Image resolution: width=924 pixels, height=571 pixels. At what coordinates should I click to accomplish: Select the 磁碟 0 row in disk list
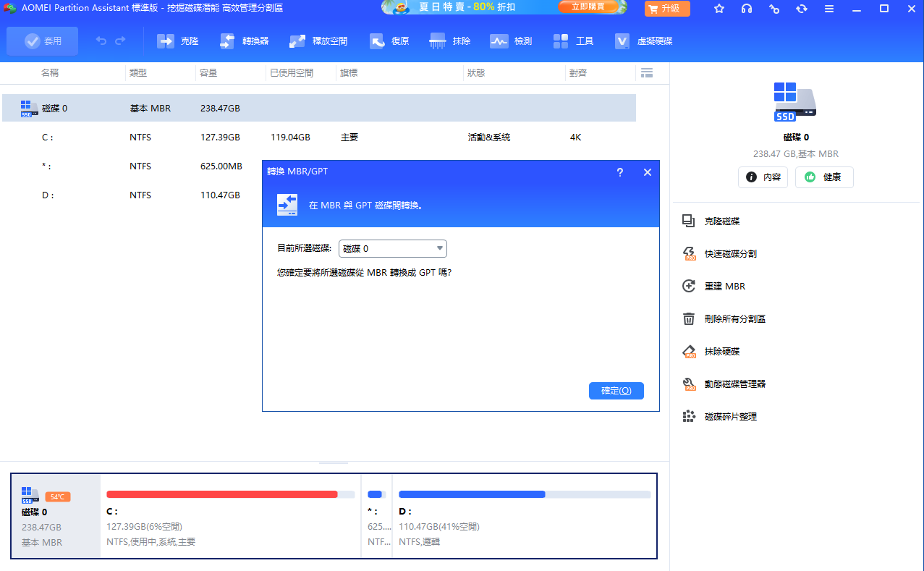[319, 108]
